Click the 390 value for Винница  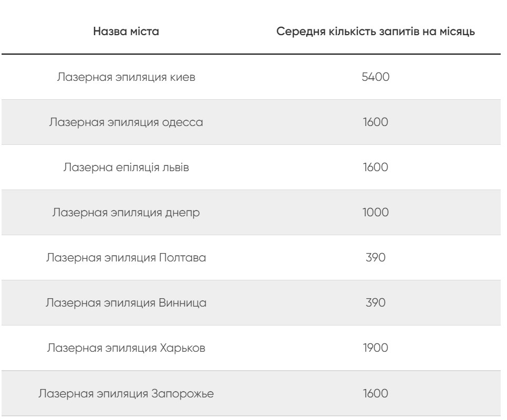[376, 303]
